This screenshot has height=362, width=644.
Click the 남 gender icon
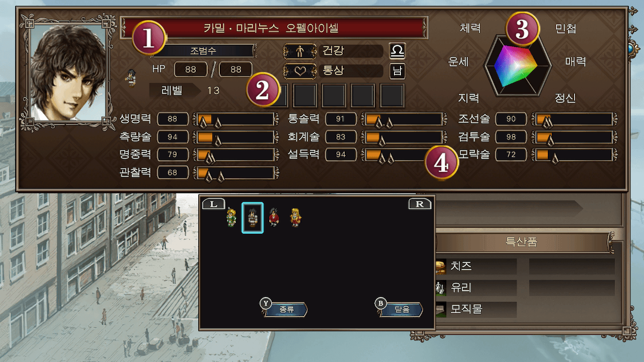pos(397,71)
